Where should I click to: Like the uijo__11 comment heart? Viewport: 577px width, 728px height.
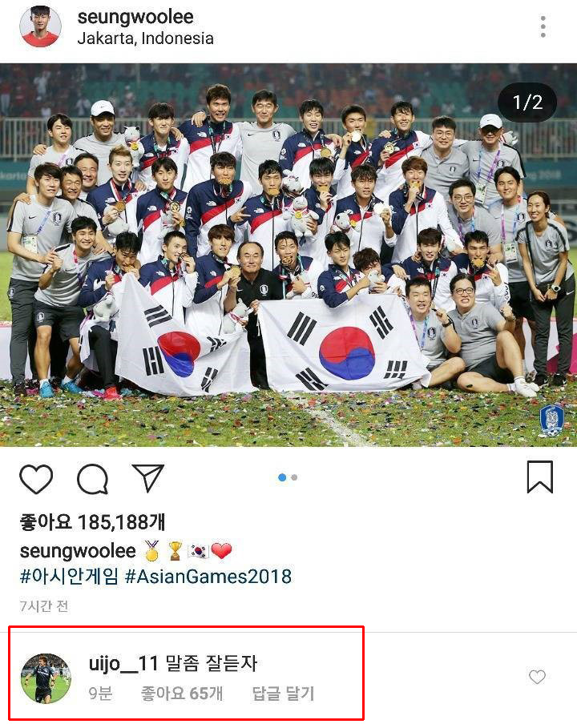coord(537,677)
